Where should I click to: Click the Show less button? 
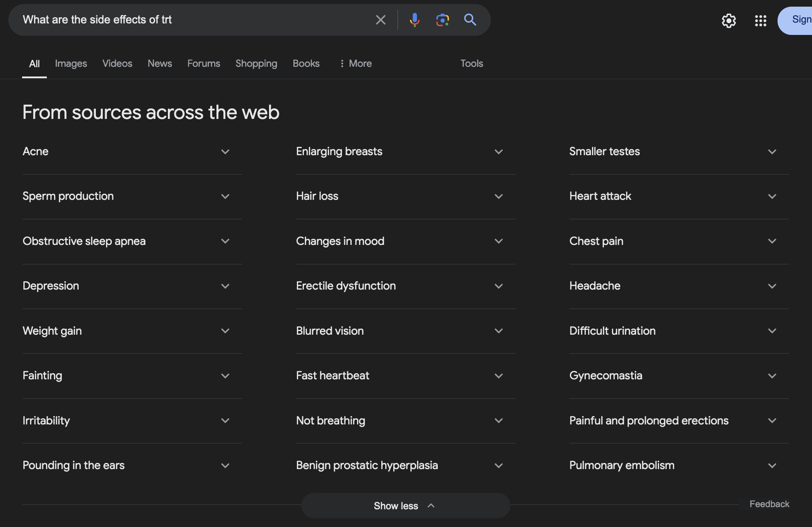406,506
